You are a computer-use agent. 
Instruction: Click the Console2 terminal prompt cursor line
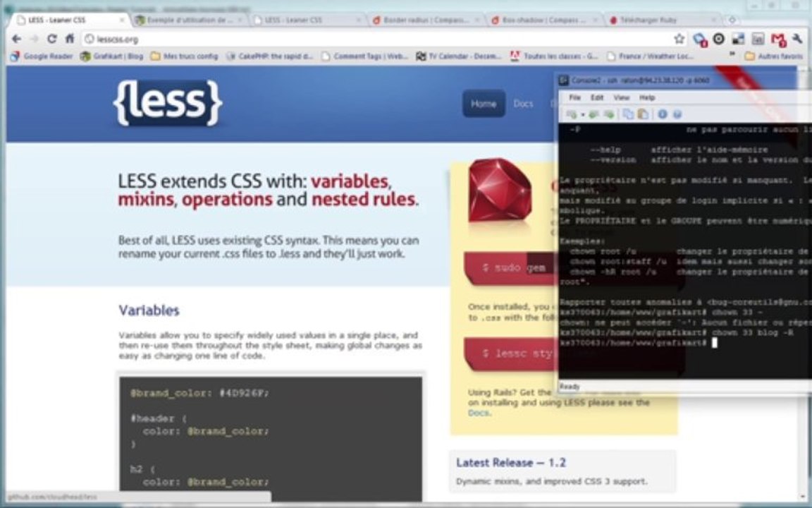pyautogui.click(x=639, y=343)
